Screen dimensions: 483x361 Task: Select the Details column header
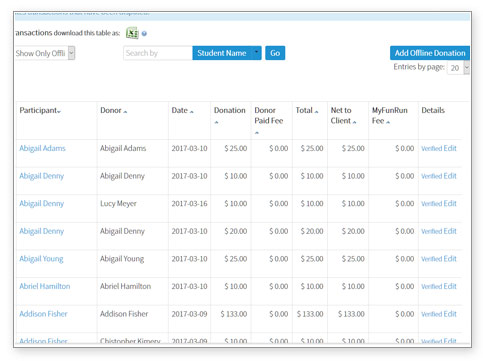pyautogui.click(x=433, y=110)
